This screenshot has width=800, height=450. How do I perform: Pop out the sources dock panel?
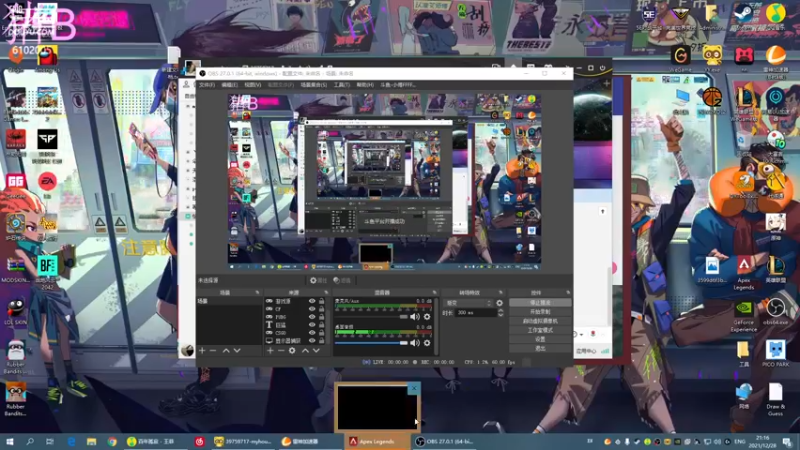coord(326,293)
